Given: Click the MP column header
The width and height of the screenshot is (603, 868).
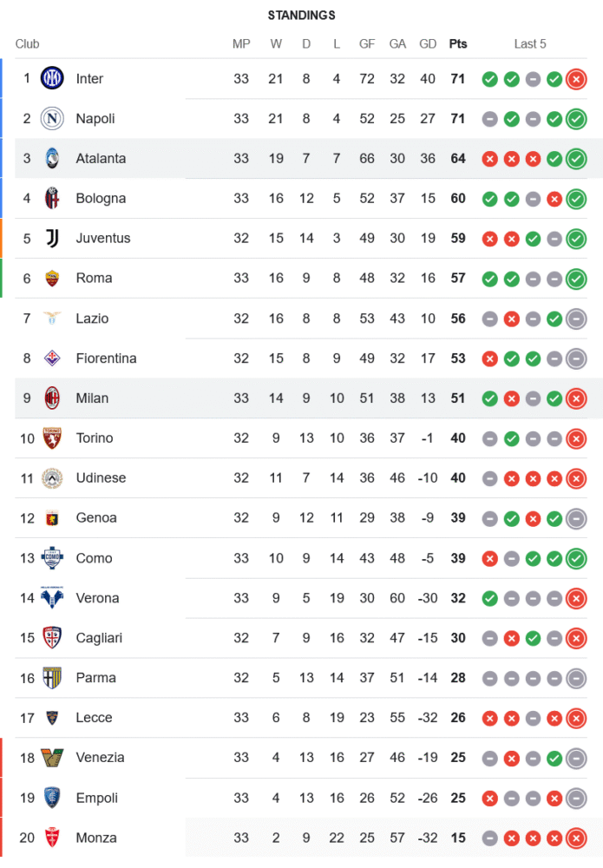Looking at the screenshot, I should coord(241,44).
